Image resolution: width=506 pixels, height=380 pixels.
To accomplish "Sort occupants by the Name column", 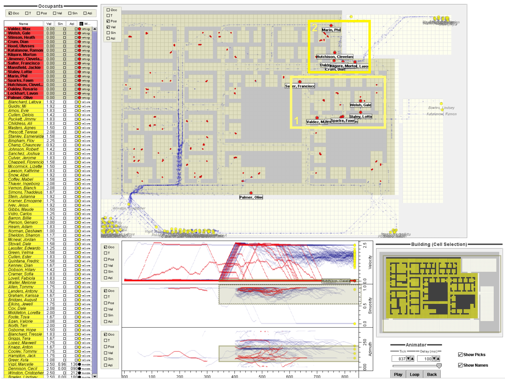I will [x=24, y=24].
